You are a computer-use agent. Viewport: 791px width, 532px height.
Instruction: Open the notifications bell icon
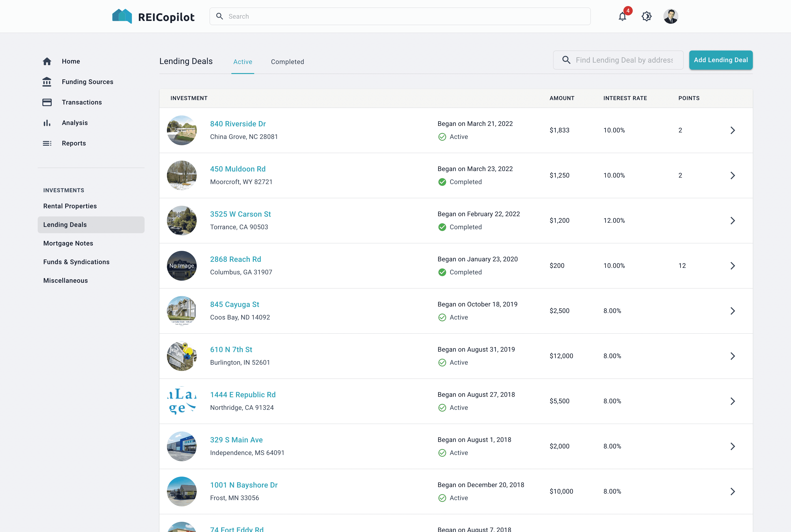click(x=622, y=17)
